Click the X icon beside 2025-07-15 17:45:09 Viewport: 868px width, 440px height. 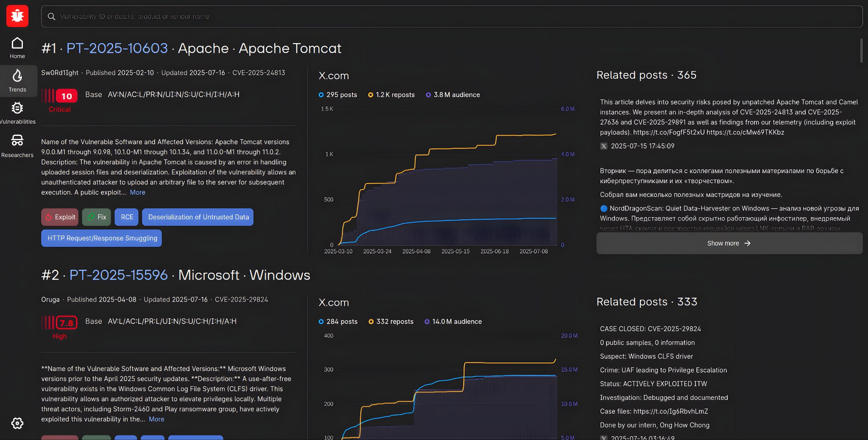coord(604,146)
